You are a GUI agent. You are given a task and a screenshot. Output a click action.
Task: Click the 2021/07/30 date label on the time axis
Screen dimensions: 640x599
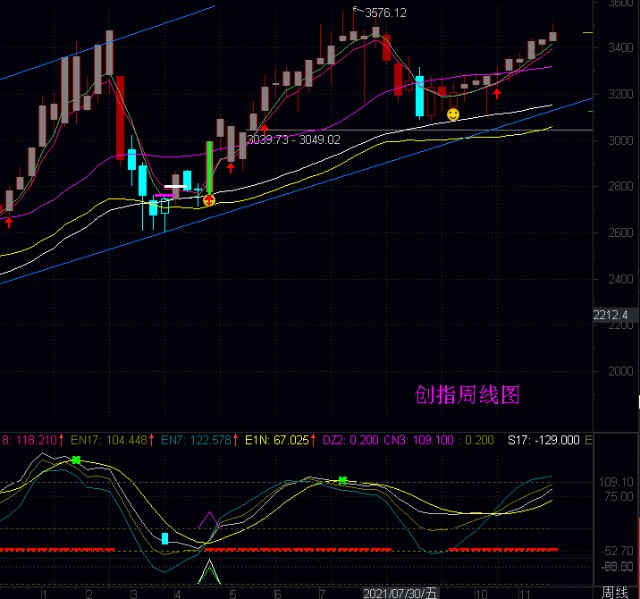coord(400,593)
